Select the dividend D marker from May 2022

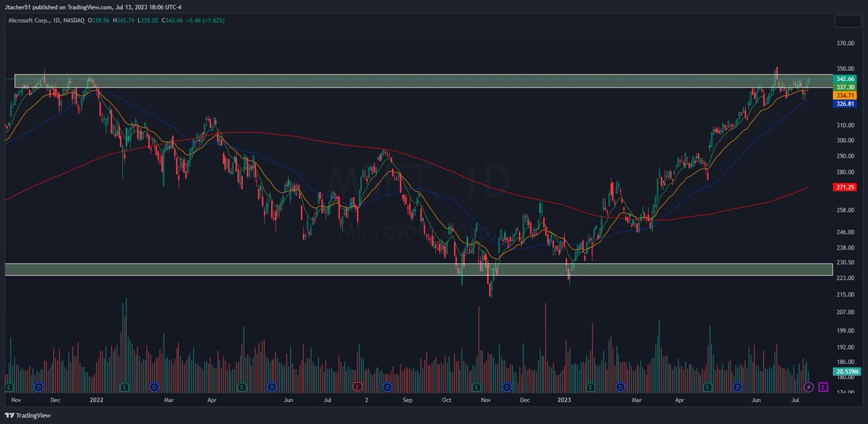(271, 387)
